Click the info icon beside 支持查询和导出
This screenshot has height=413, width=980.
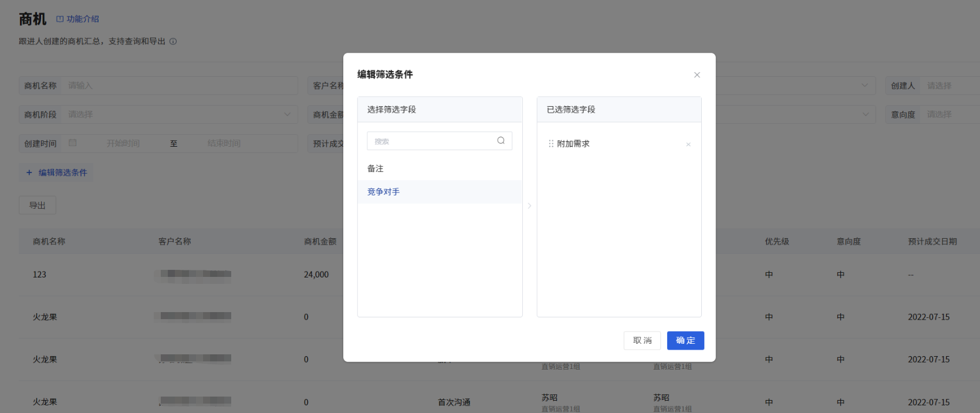click(173, 41)
